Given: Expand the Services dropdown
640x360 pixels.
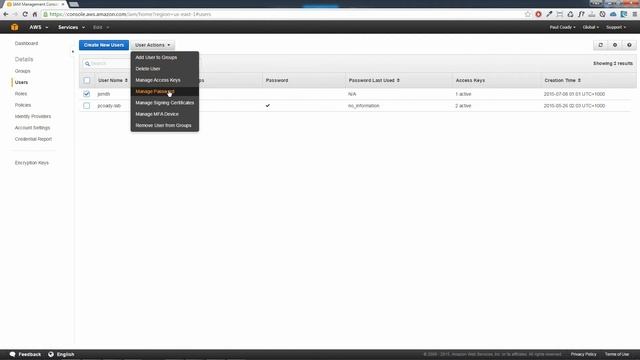Looking at the screenshot, I should pos(71,27).
